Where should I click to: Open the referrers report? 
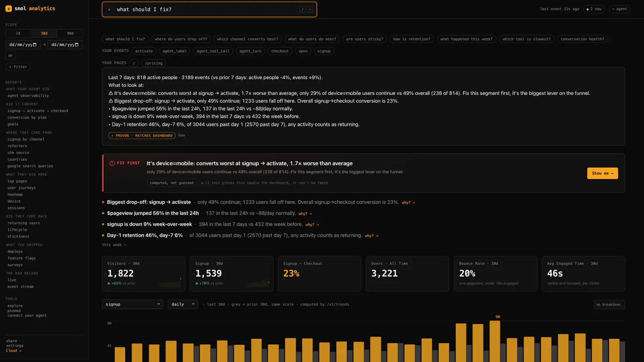click(x=17, y=146)
